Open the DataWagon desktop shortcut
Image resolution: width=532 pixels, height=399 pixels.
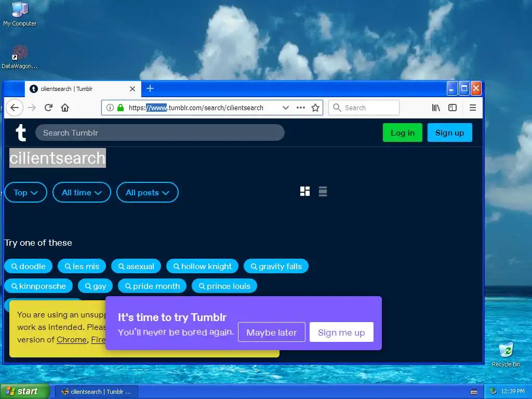tap(19, 58)
